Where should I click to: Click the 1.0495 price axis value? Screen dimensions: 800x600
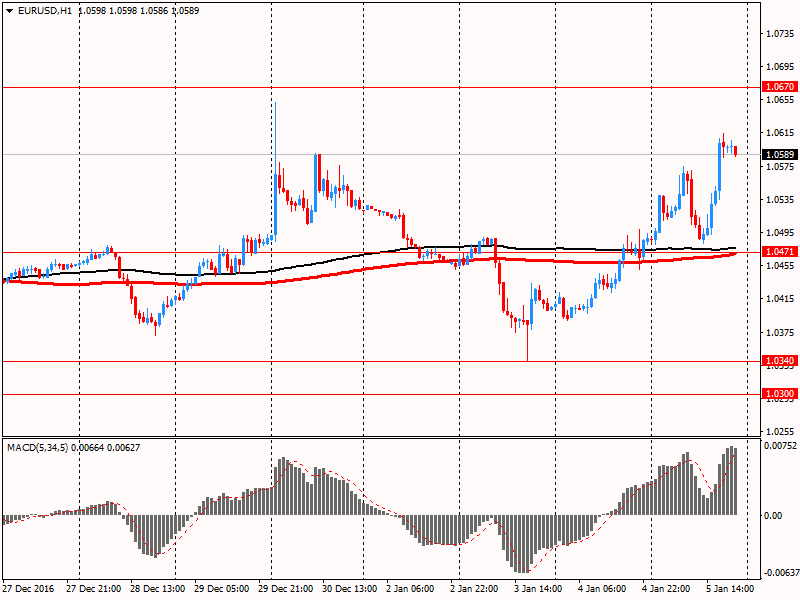point(781,233)
